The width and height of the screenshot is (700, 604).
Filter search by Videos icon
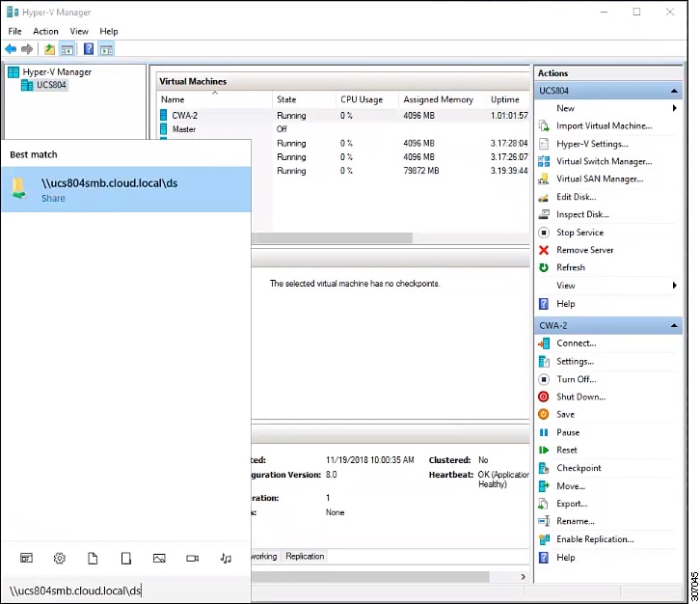(193, 558)
